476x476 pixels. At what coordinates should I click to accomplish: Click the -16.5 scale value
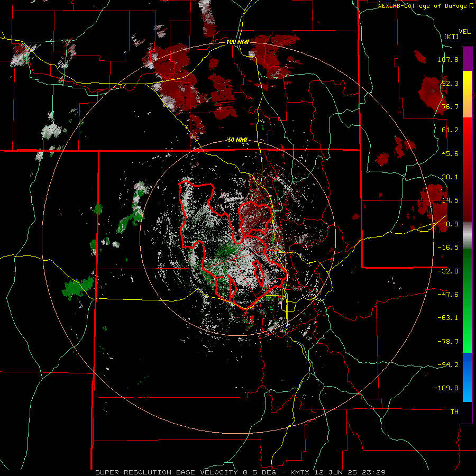(x=448, y=247)
